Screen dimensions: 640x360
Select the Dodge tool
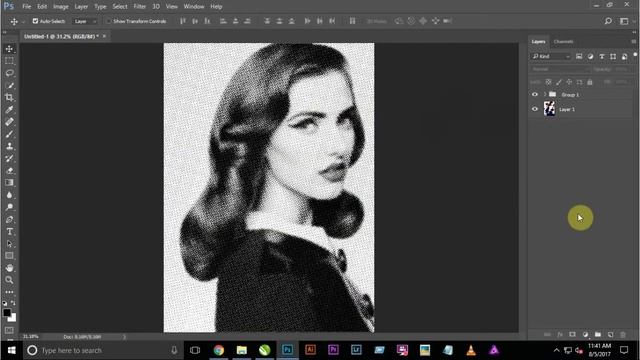9,207
